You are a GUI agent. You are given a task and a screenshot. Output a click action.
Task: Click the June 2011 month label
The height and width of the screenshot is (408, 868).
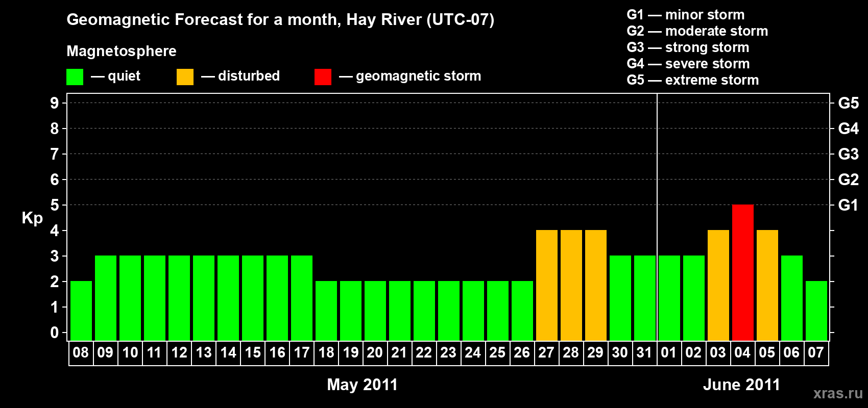point(741,385)
